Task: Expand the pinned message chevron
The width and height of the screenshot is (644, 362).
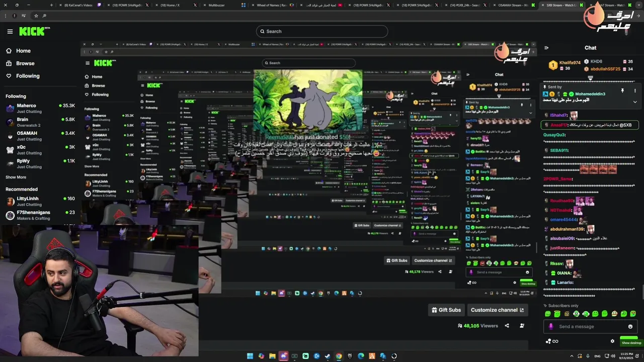Action: coord(635,102)
